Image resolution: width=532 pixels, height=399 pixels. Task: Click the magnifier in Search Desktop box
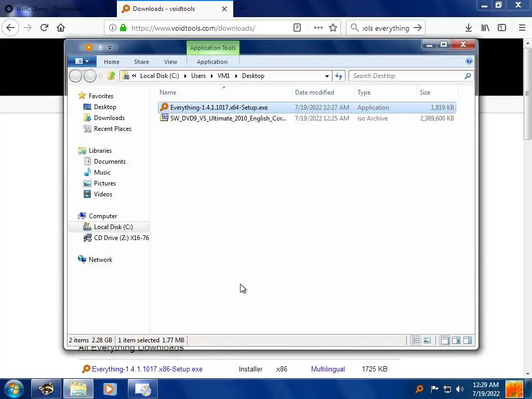click(468, 76)
